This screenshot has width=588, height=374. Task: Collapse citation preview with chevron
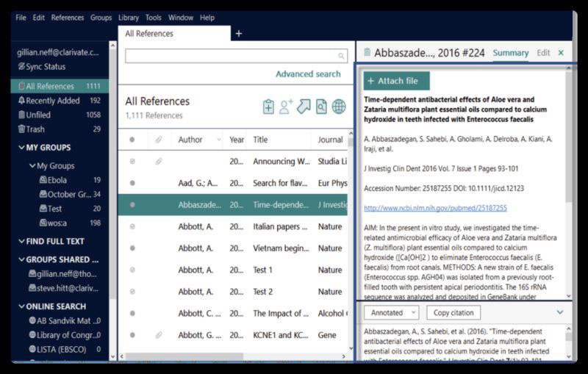coord(560,312)
